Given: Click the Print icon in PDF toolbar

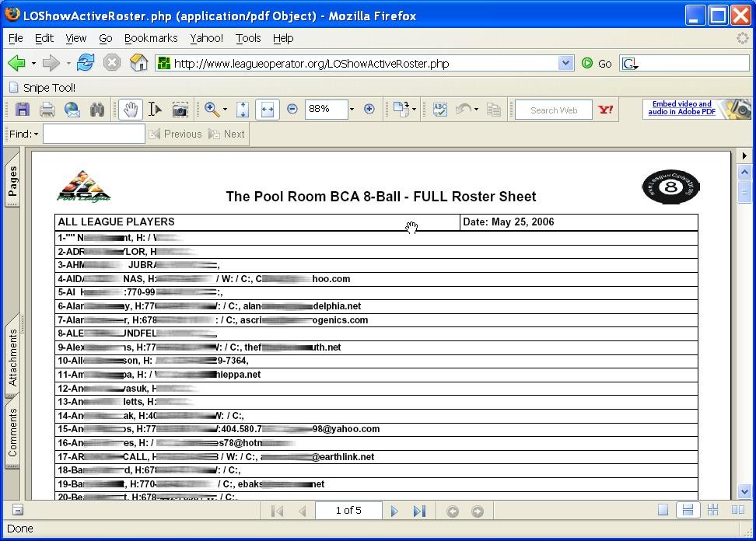Looking at the screenshot, I should 47,110.
